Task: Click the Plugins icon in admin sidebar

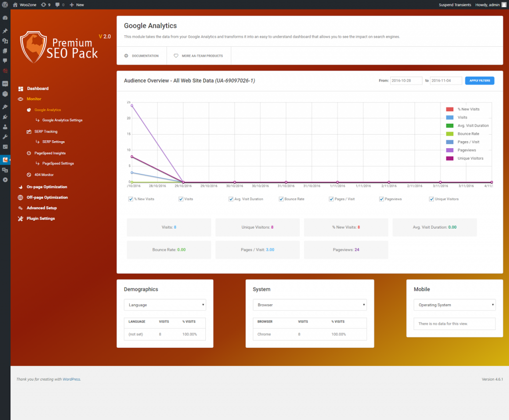Action: coord(5,117)
